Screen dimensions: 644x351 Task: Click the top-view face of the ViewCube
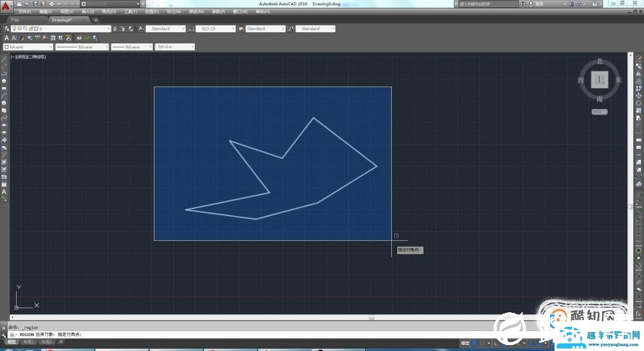tap(599, 80)
